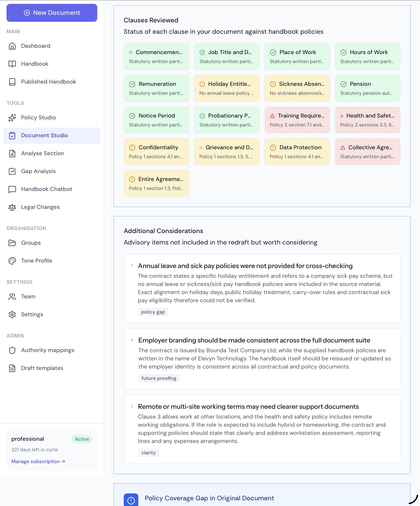This screenshot has width=420, height=506.
Task: Select the Job Title and Duties clause card
Action: point(227,57)
